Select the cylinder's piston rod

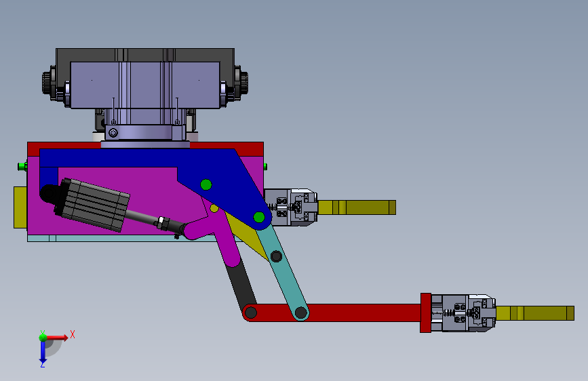pyautogui.click(x=141, y=216)
